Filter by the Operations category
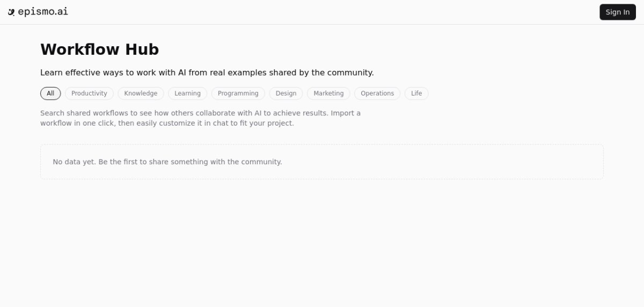644x307 pixels. tap(377, 93)
